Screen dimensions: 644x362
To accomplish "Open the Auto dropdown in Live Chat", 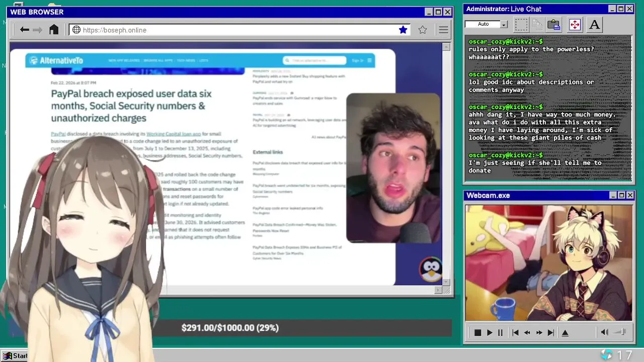I will (504, 24).
